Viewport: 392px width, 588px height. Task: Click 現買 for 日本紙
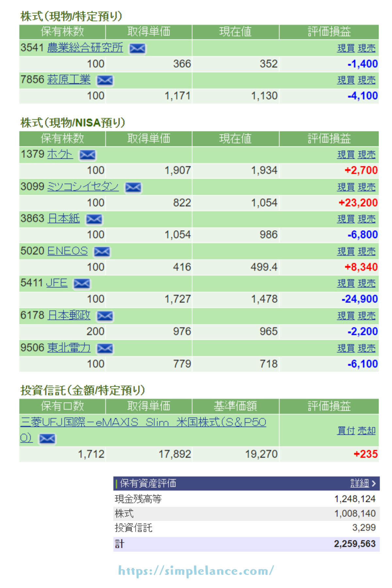[346, 219]
